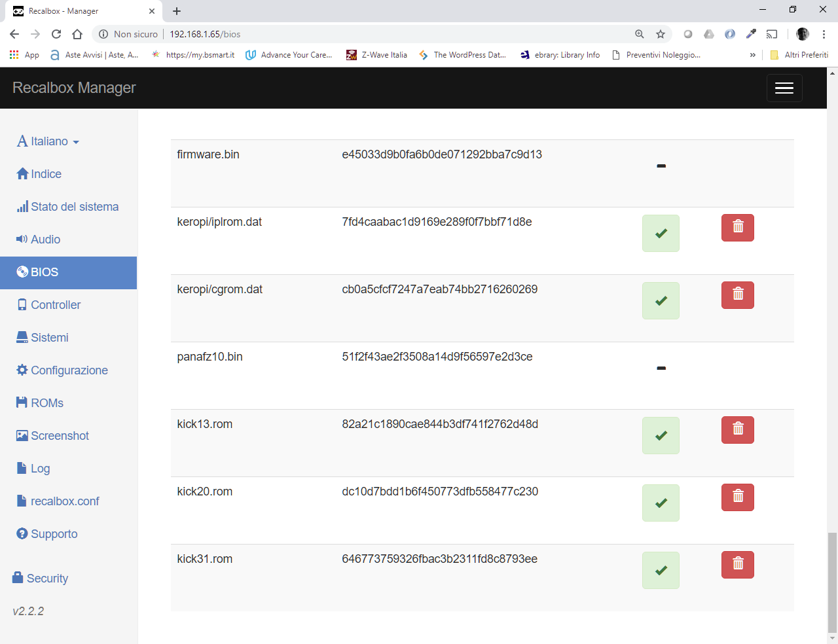Close the Recalbox - Manager tab
This screenshot has width=838, height=644.
(x=152, y=11)
